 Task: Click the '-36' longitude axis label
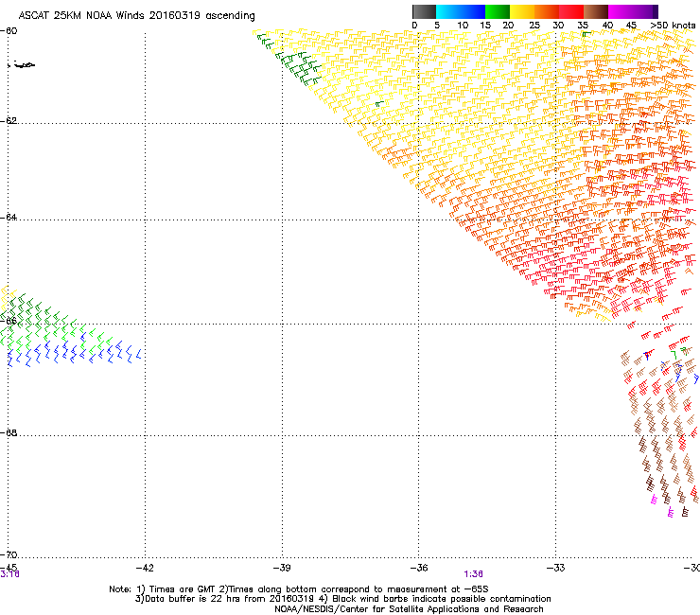click(419, 568)
